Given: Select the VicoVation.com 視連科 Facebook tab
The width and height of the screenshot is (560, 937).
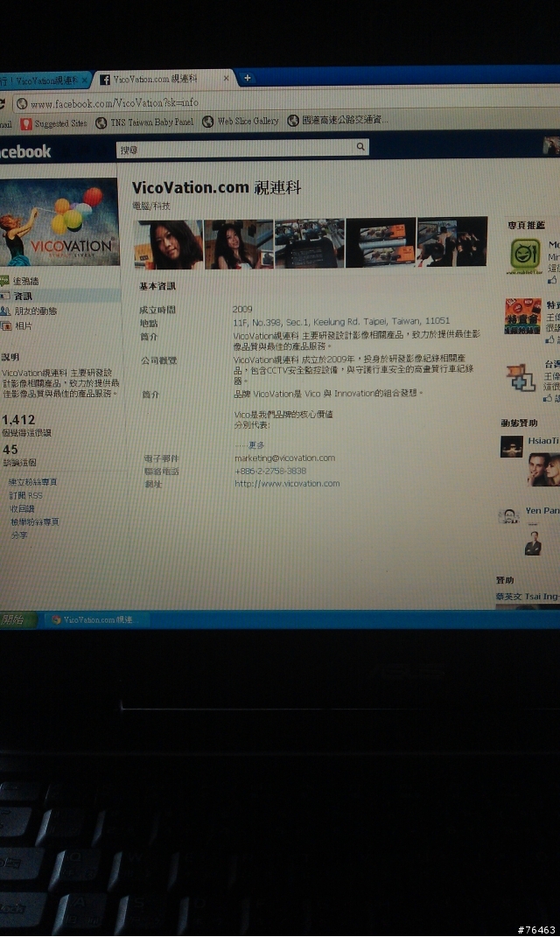Looking at the screenshot, I should [163, 79].
